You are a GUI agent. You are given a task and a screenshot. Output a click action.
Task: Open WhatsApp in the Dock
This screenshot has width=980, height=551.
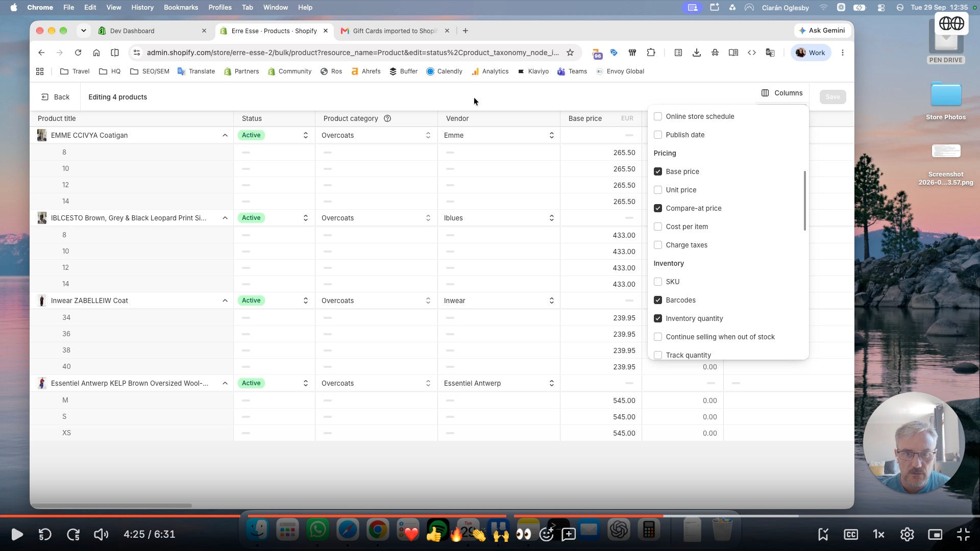(317, 531)
